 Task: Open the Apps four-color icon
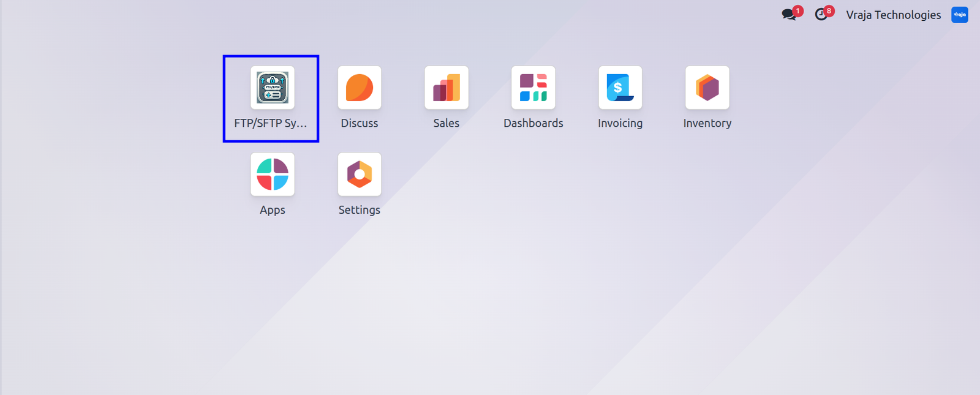point(273,175)
